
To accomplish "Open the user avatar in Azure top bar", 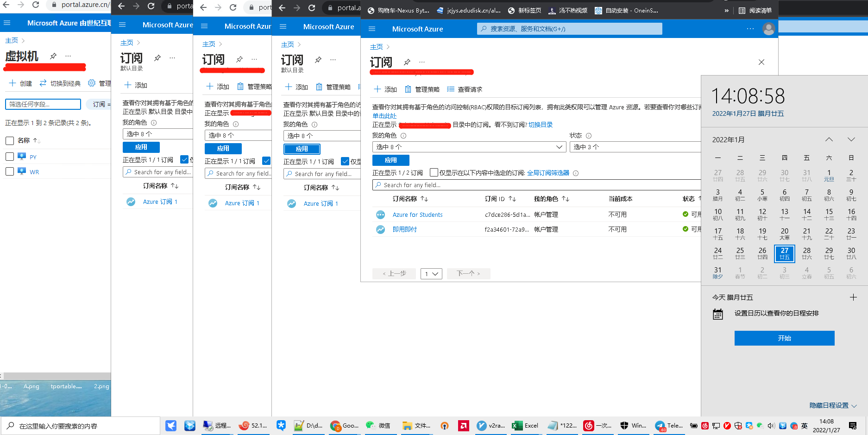I will pos(768,29).
